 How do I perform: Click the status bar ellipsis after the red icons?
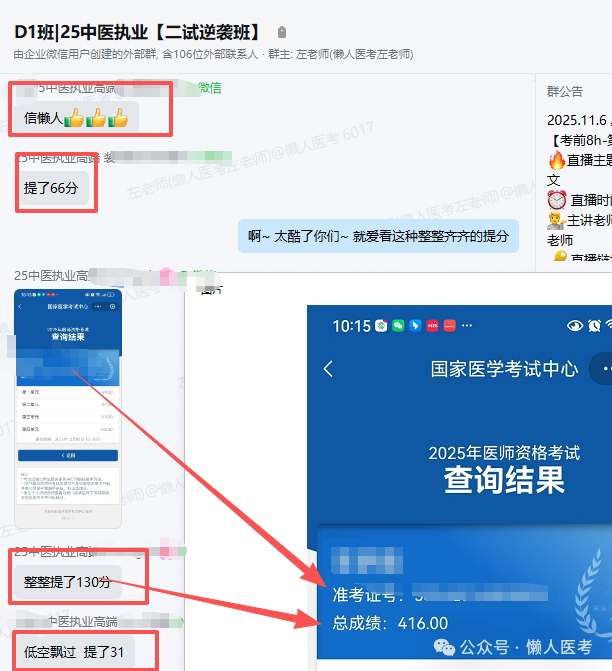coord(467,326)
